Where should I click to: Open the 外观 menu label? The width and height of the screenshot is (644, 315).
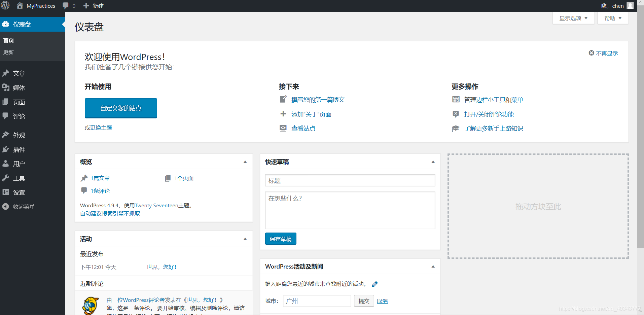(x=19, y=135)
